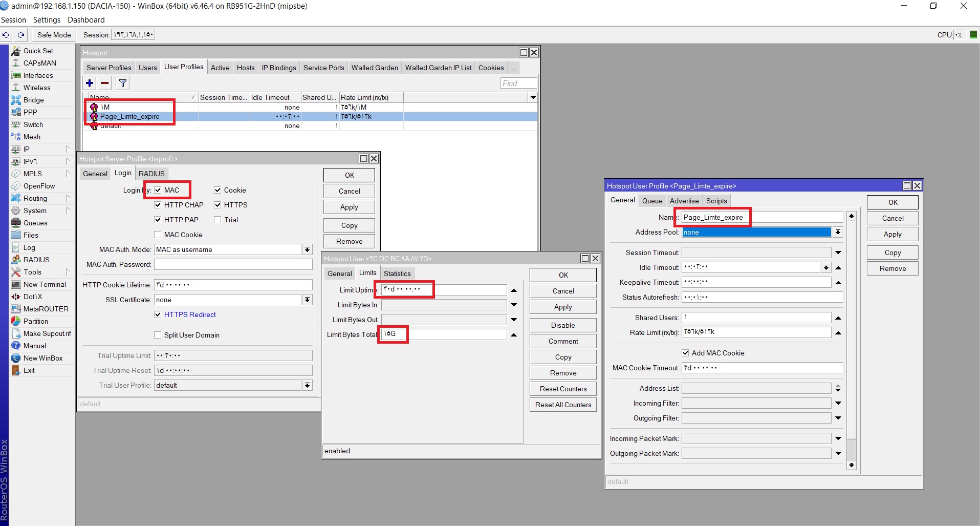Click the Find field in Hotspot window
This screenshot has width=980, height=526.
(x=518, y=83)
